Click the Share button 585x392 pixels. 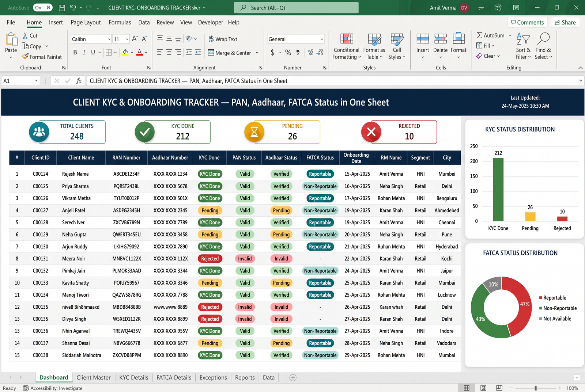[x=565, y=22]
